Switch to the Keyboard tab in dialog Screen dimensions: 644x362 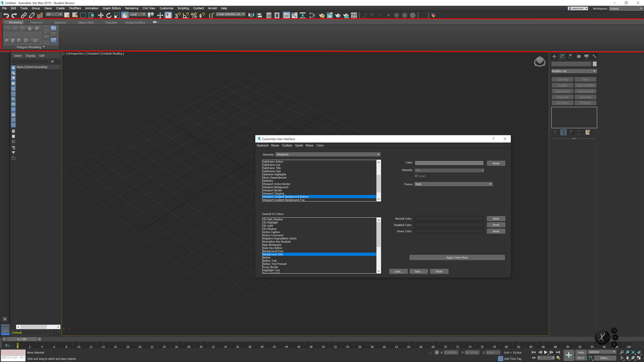(x=262, y=146)
